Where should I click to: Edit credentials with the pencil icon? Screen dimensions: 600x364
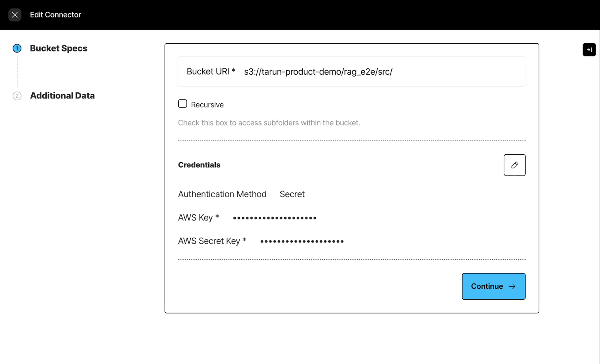[514, 165]
